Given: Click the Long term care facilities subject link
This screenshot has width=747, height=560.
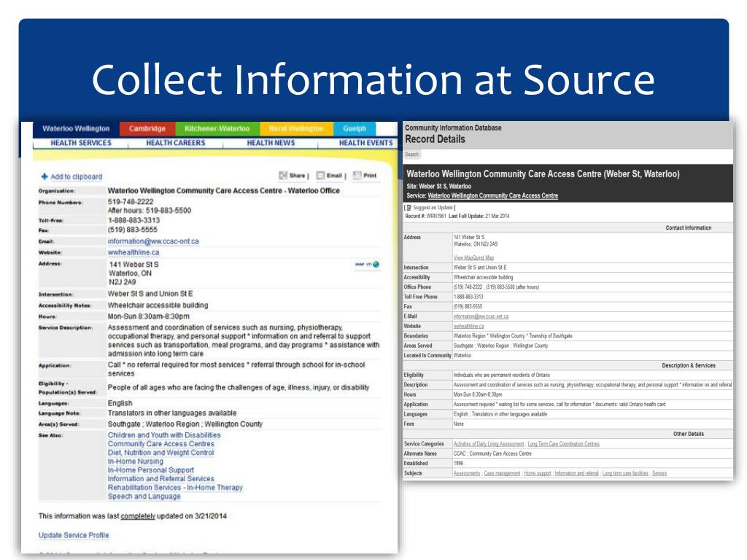Looking at the screenshot, I should point(625,473).
